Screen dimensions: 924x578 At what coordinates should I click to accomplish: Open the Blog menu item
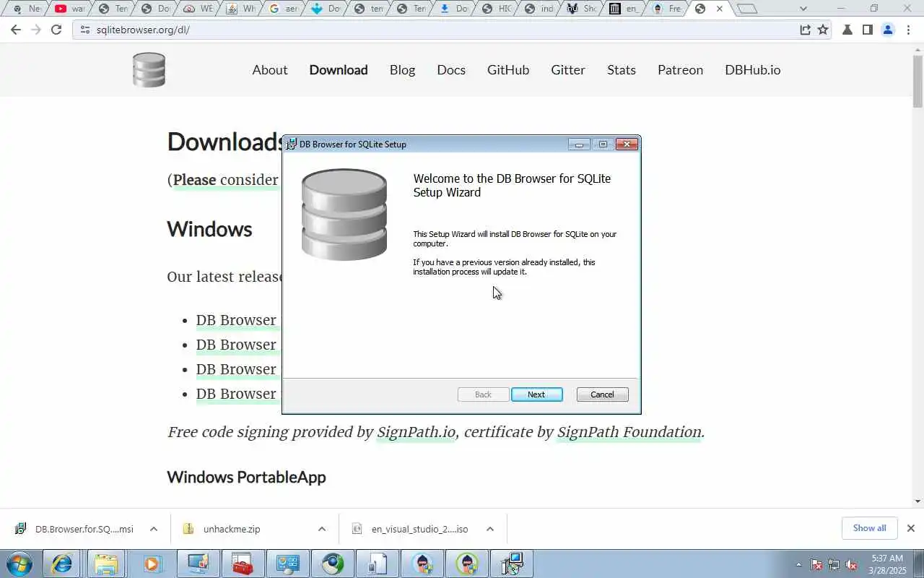click(x=402, y=70)
